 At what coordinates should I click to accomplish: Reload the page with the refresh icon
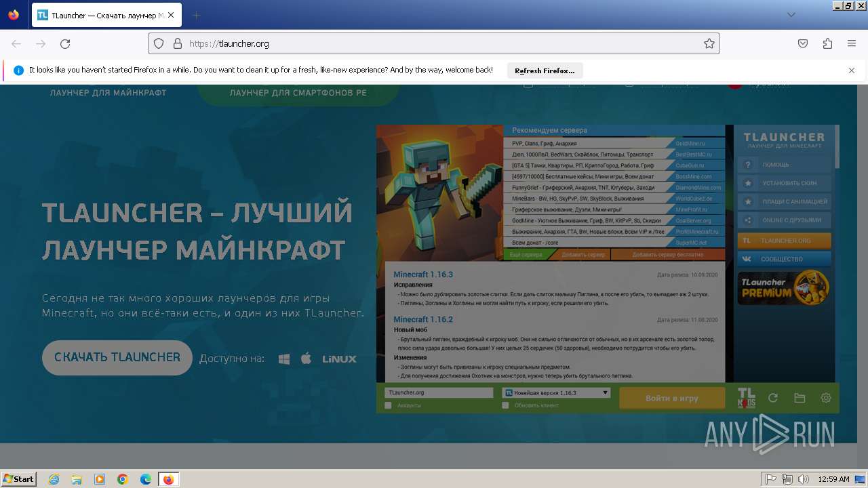[65, 43]
